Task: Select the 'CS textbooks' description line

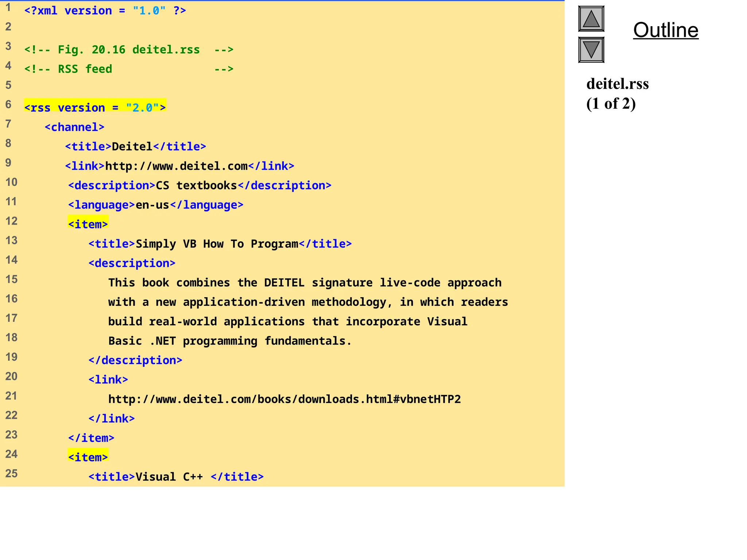Action: 200,186
